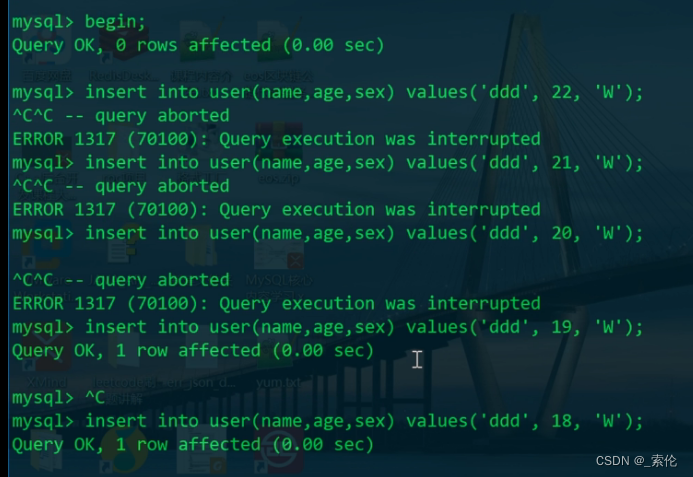This screenshot has height=477, width=693.
Task: Click the last 'Query OK, 1 row affected' line
Action: pyautogui.click(x=193, y=444)
